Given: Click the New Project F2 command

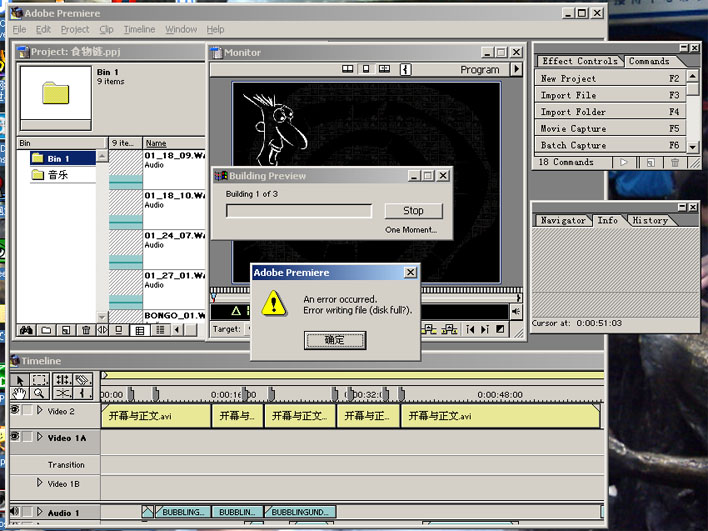Looking at the screenshot, I should [x=610, y=79].
